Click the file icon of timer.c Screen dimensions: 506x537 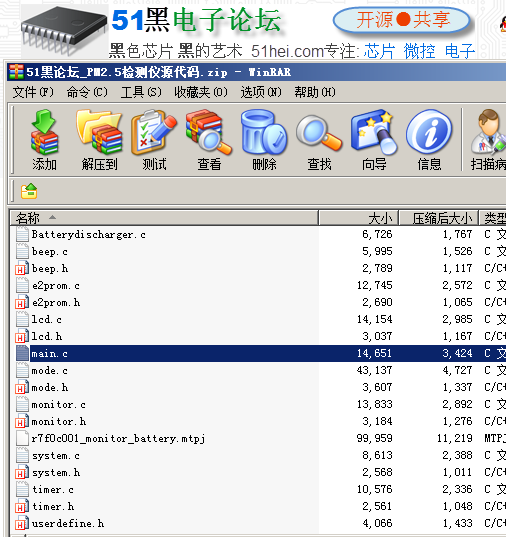pos(22,489)
